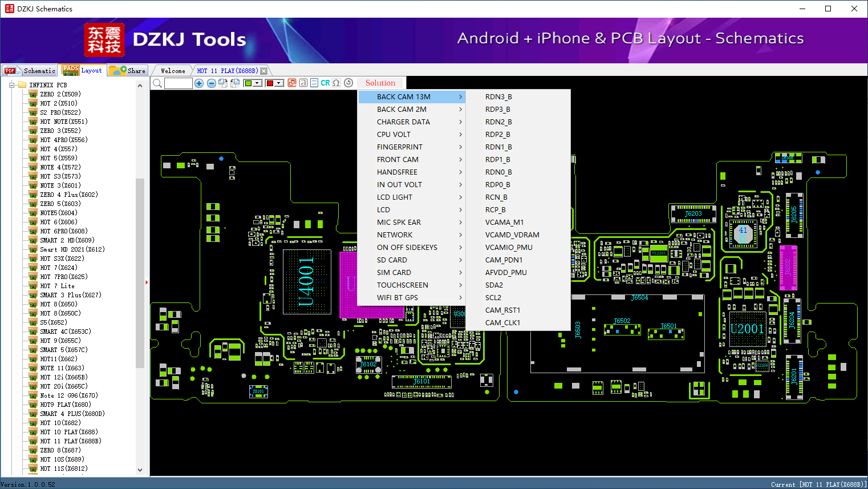Click the tree panel scroll-down arrow

(140, 470)
